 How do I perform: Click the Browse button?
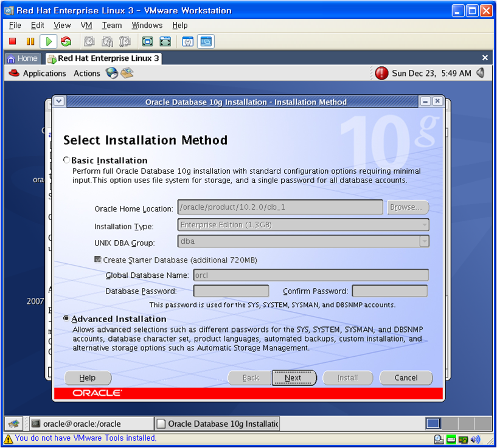pyautogui.click(x=408, y=207)
